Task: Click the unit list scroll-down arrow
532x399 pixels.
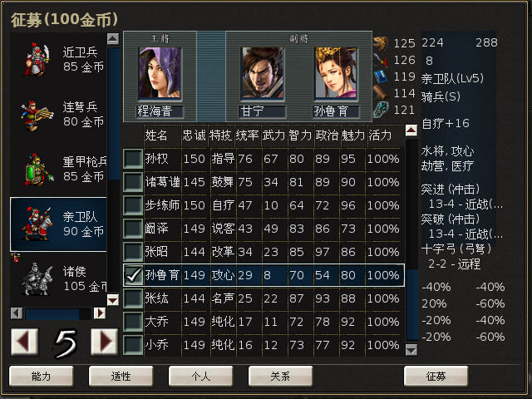Action: [x=113, y=299]
